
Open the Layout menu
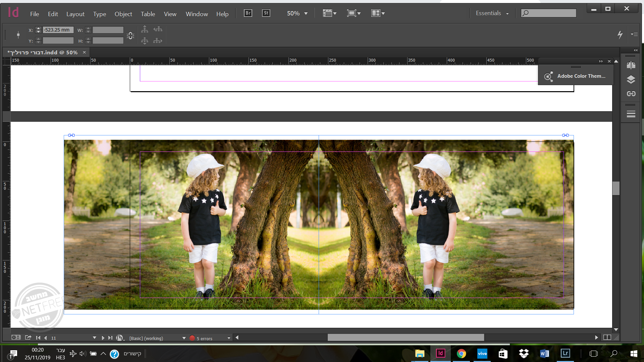(x=75, y=14)
